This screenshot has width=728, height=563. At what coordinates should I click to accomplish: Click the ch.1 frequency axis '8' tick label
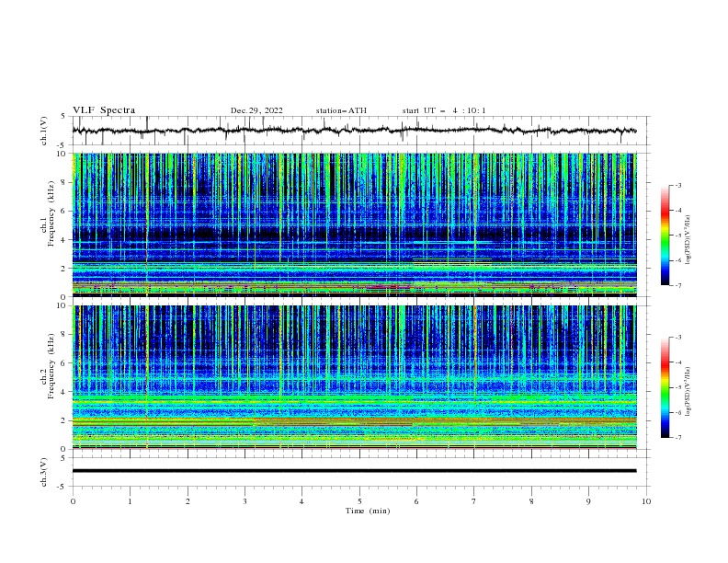63,182
